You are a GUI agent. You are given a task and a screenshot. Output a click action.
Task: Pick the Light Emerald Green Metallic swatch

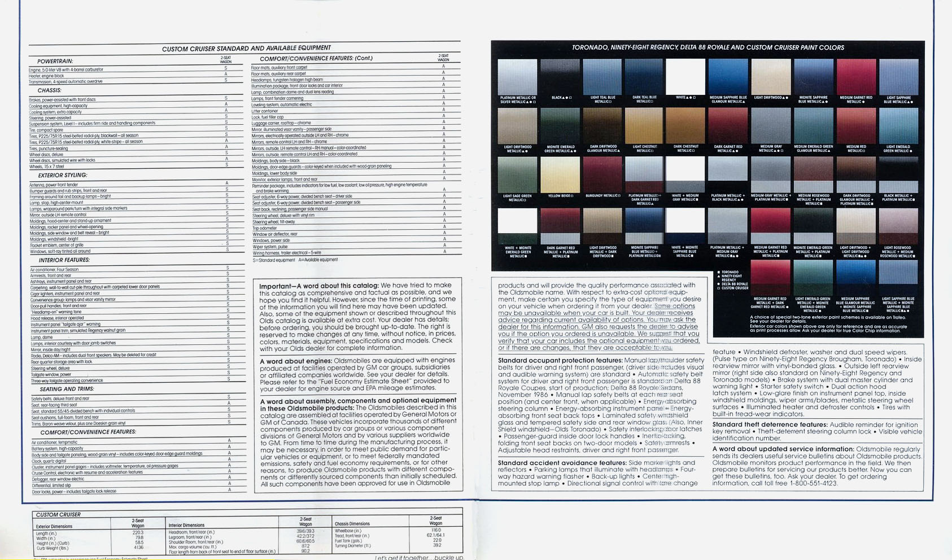coord(898,126)
